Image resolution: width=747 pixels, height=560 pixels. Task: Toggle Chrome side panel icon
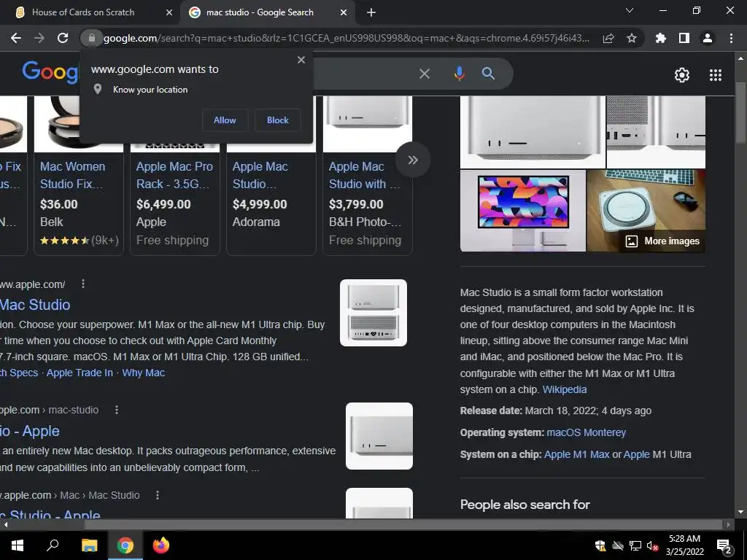(x=684, y=38)
